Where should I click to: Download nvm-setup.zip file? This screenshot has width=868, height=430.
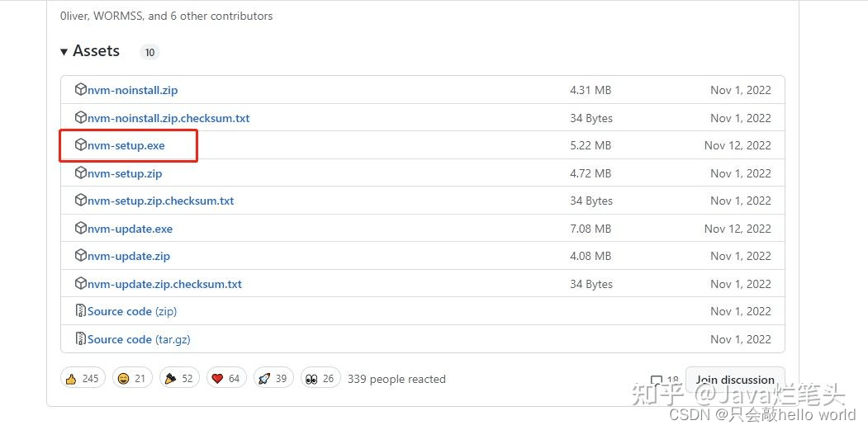click(x=125, y=173)
